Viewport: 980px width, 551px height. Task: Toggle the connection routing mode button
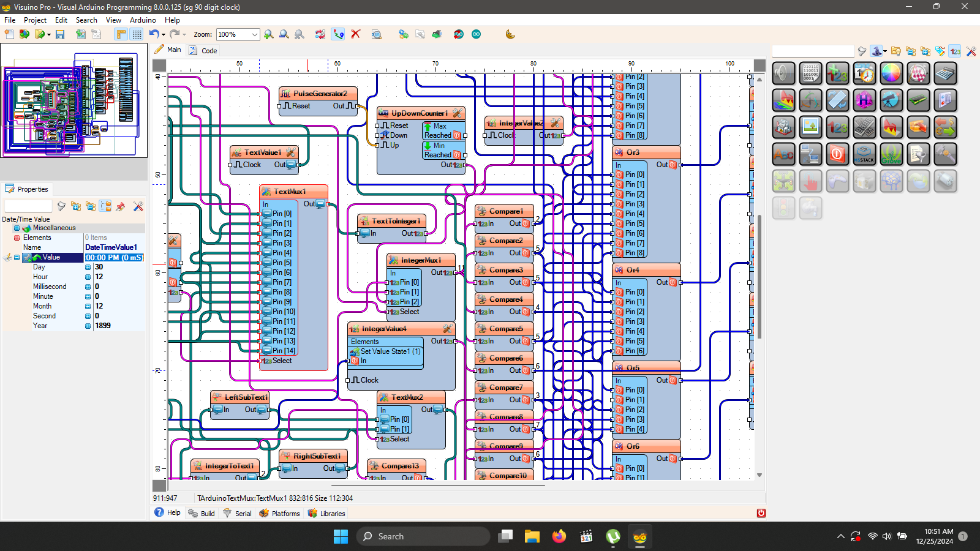[x=338, y=34]
